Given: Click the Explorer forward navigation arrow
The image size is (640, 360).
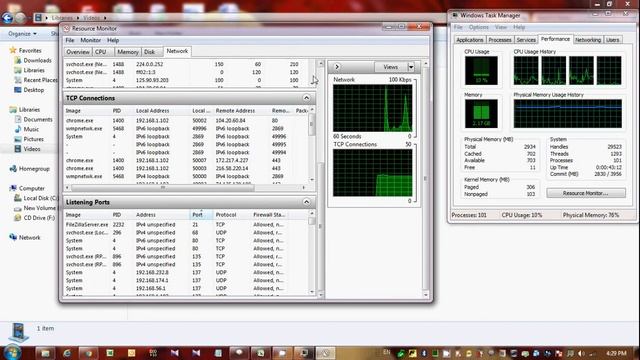Looking at the screenshot, I should (x=20, y=18).
